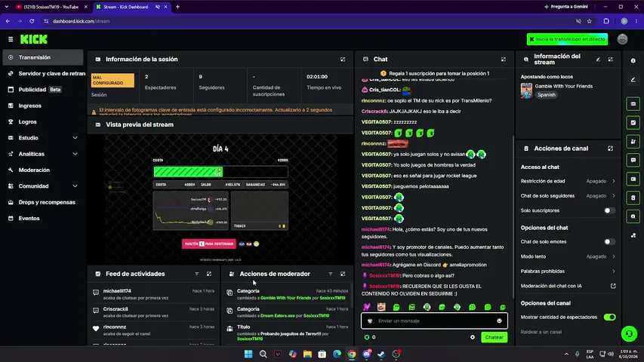Toggle Solo suscriptores switch
The image size is (644, 362).
[x=609, y=210]
